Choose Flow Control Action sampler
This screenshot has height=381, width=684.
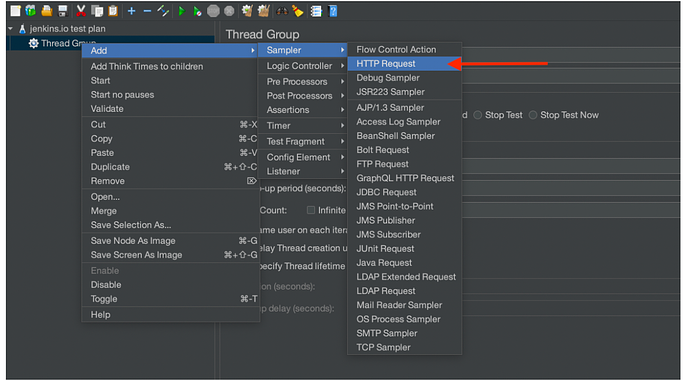click(x=404, y=50)
